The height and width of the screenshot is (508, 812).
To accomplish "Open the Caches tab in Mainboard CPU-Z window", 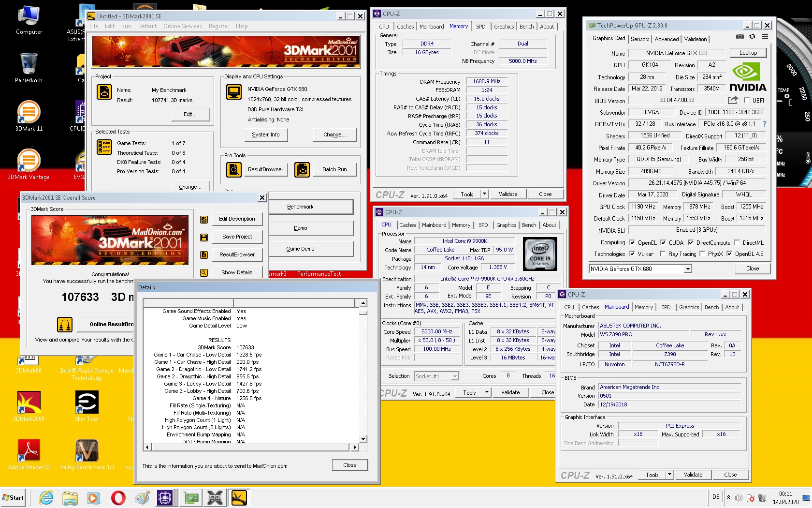I will point(590,307).
